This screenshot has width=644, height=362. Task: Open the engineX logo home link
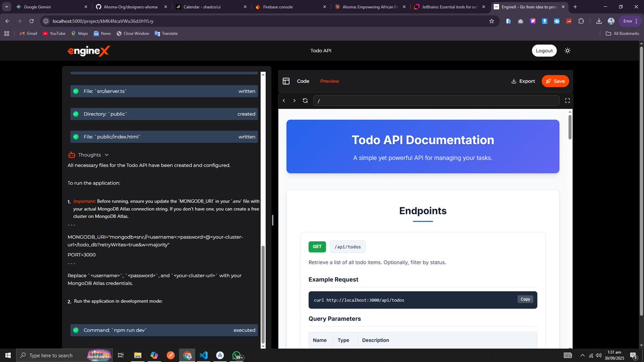point(89,50)
